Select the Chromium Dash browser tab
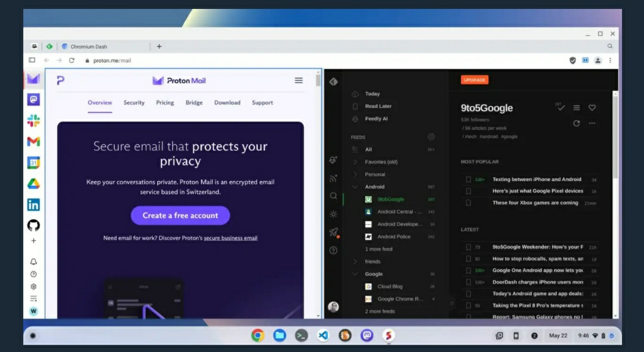The height and width of the screenshot is (352, 644). (104, 46)
